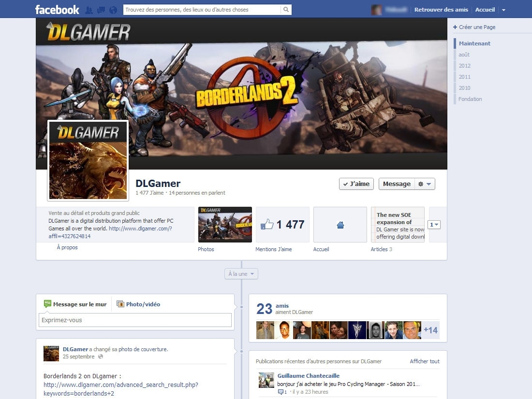
Task: Click the plus icon next to Créer une Page
Action: click(455, 27)
